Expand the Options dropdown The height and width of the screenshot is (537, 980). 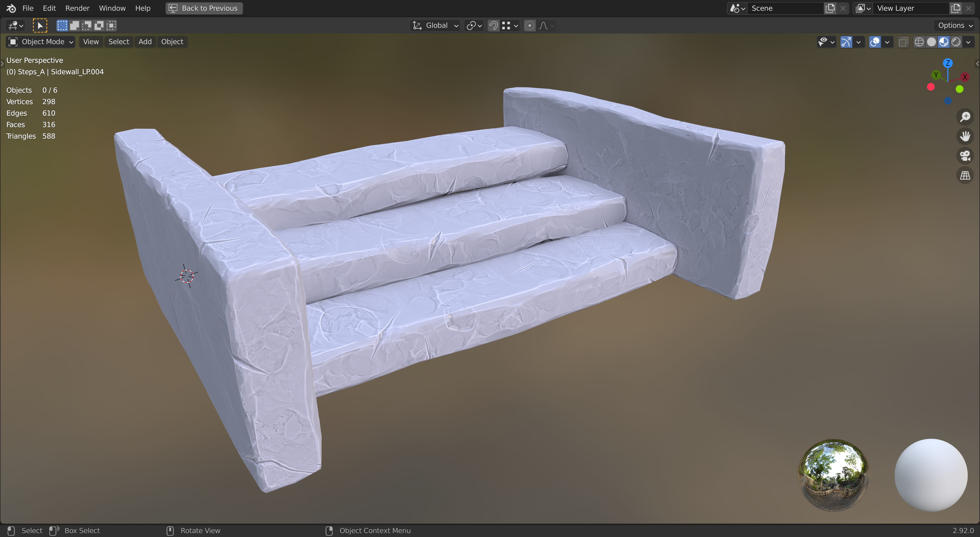[x=955, y=26]
